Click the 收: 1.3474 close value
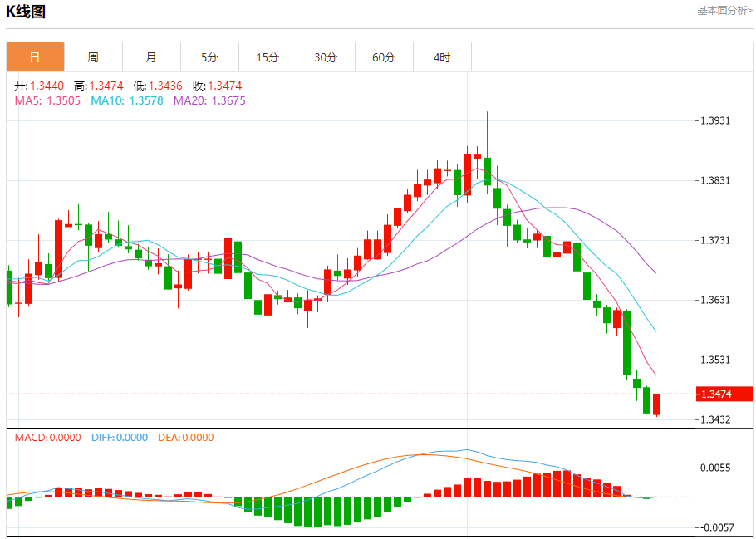The width and height of the screenshot is (756, 539). (x=217, y=86)
